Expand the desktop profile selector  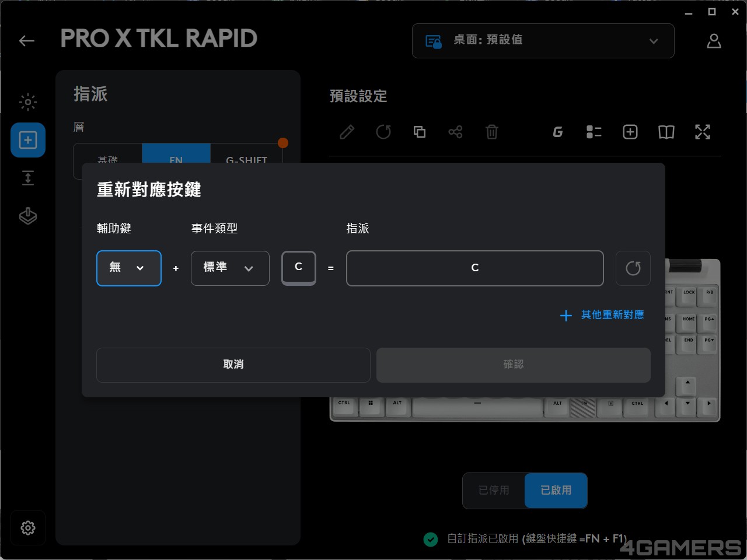tap(543, 41)
